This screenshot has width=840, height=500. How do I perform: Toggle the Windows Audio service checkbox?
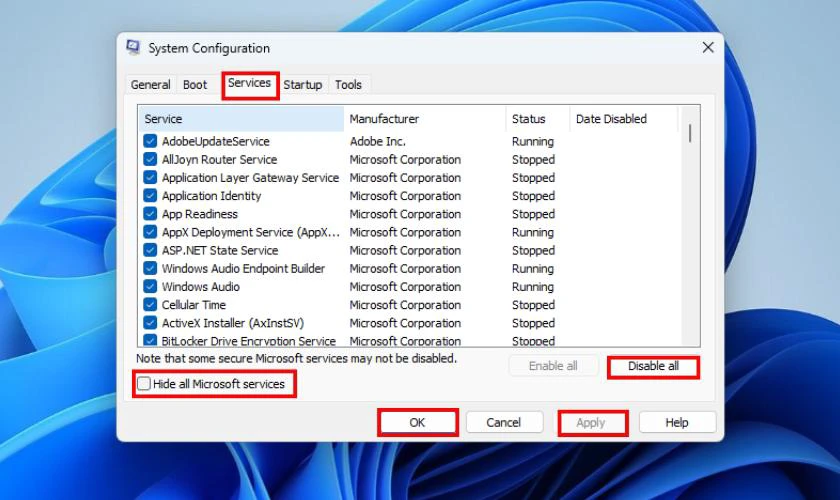(x=150, y=287)
